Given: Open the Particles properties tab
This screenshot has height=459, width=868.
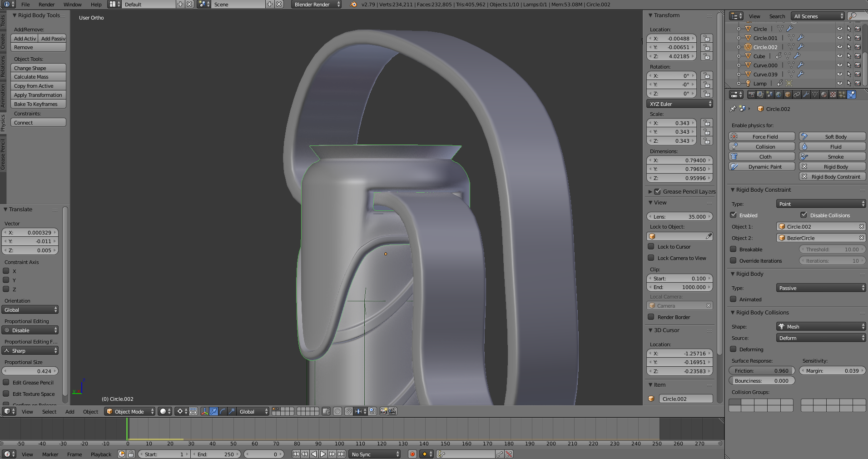Looking at the screenshot, I should (x=842, y=95).
